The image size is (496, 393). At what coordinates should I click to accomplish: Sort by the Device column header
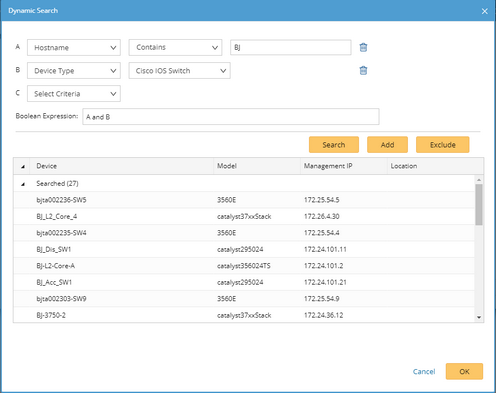coord(122,166)
